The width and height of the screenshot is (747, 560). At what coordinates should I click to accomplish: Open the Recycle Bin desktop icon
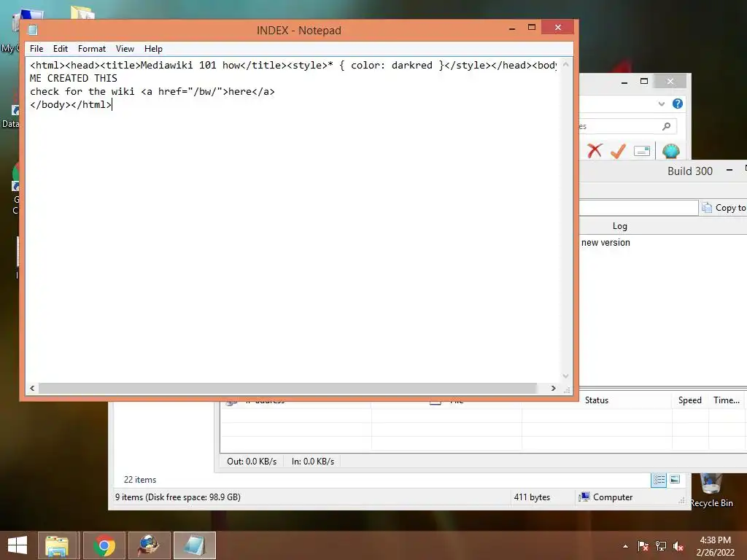[711, 489]
